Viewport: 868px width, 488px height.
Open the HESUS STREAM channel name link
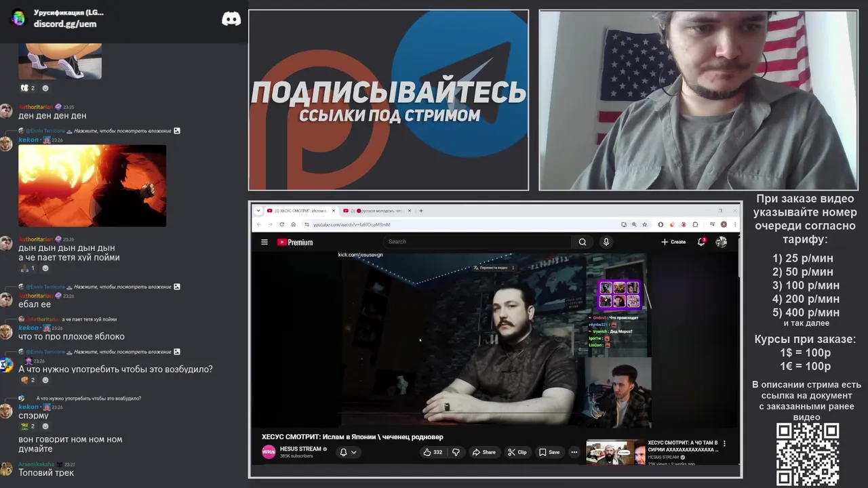[x=300, y=449]
